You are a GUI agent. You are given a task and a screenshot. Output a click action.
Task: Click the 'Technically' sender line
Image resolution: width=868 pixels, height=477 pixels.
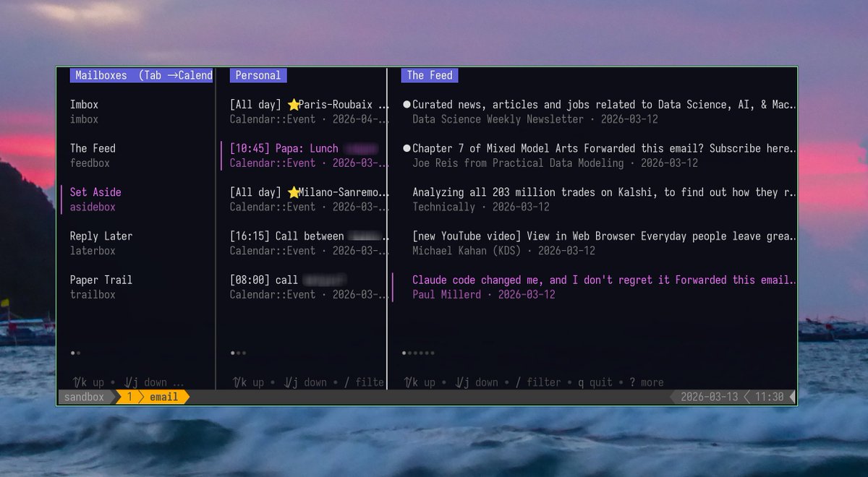click(443, 207)
